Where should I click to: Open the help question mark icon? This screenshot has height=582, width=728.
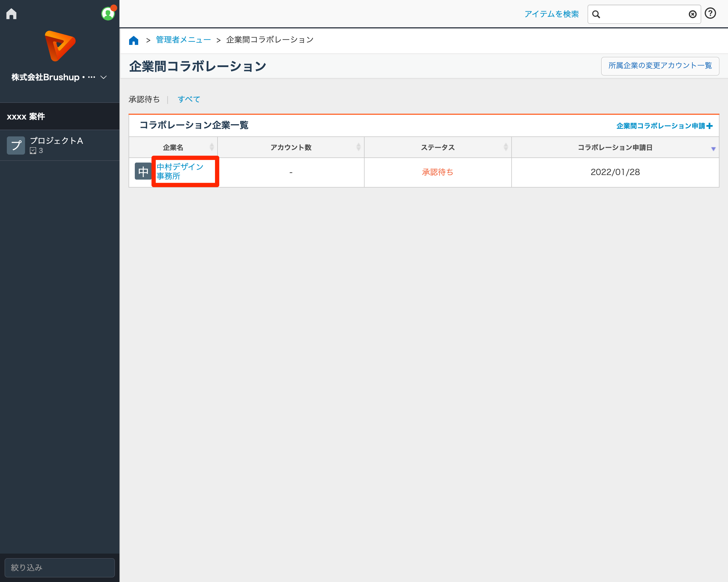pyautogui.click(x=710, y=13)
